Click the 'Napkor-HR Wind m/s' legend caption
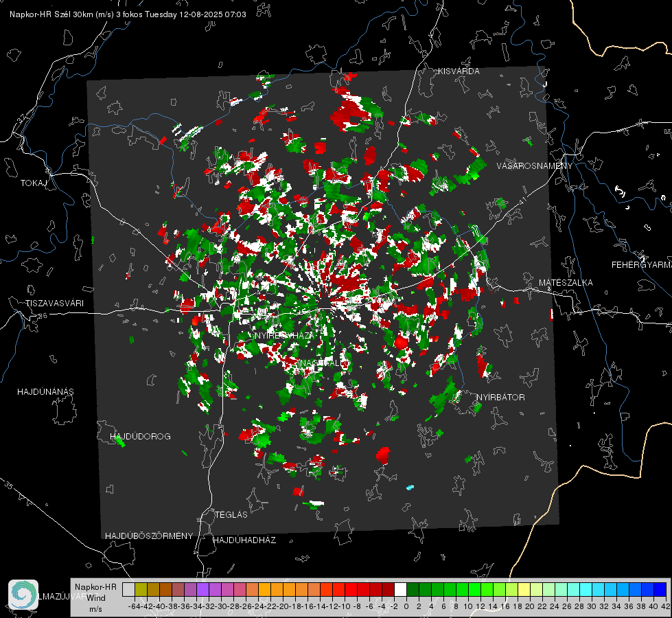 (x=95, y=598)
